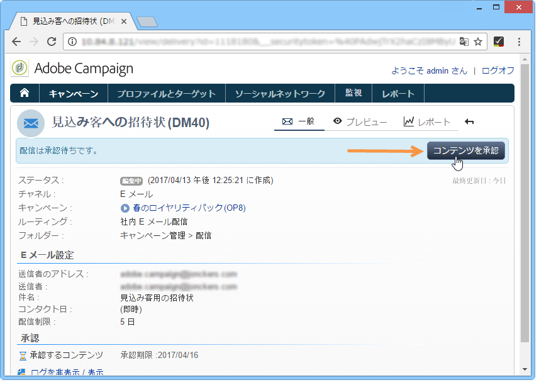Click the 社内 E メール配信 routing value
556x392 pixels.
(153, 221)
